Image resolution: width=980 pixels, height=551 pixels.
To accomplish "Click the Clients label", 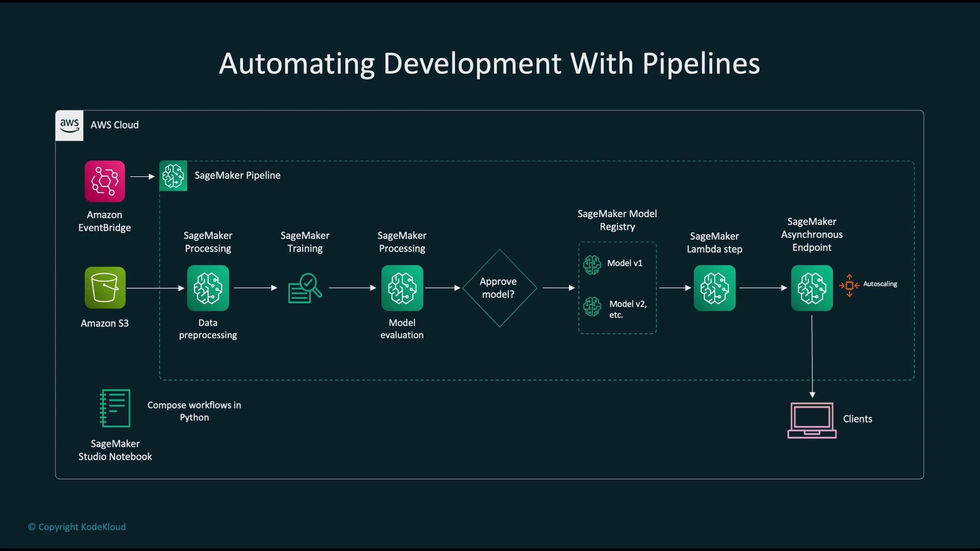I will pyautogui.click(x=857, y=419).
